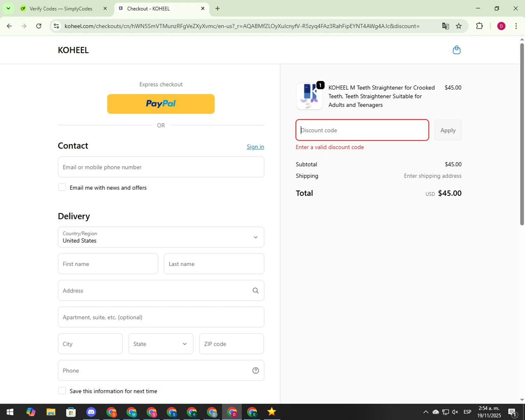Open Microsoft Store in the taskbar
525x420 pixels.
tap(71, 412)
